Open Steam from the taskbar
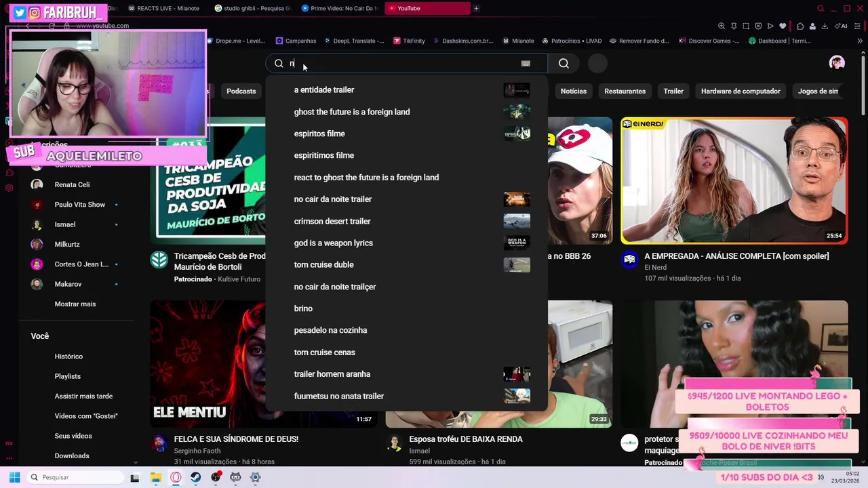The image size is (868, 488). point(195,477)
